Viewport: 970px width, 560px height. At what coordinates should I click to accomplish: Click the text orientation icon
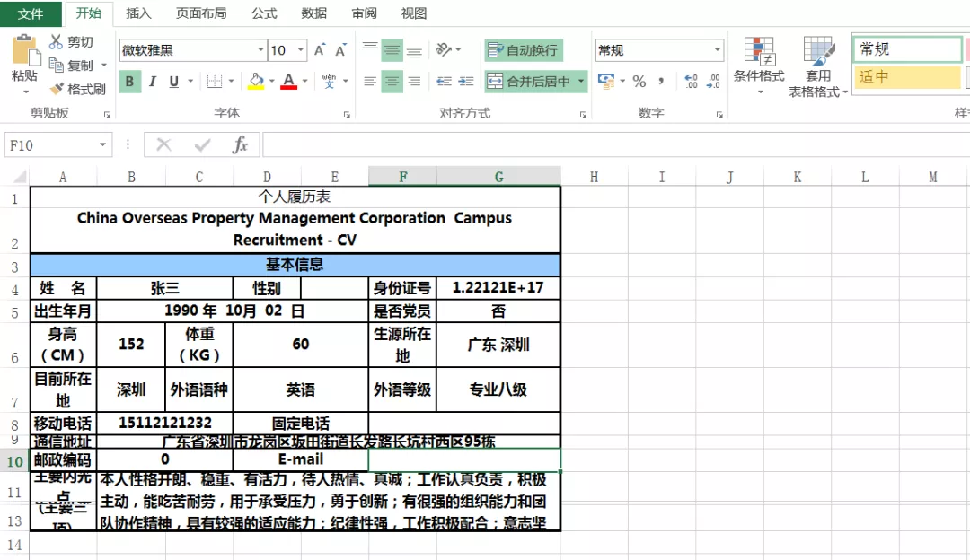click(444, 49)
